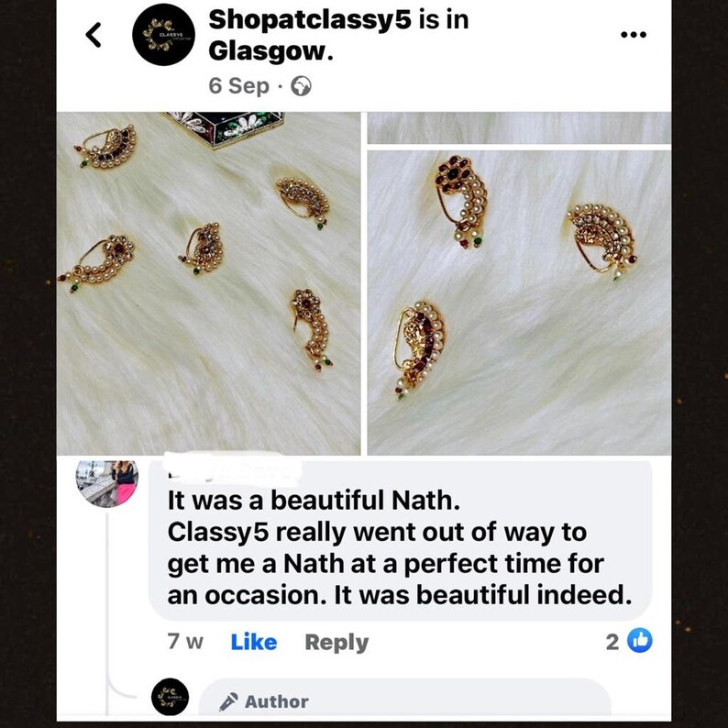728x728 pixels.
Task: Select the beautiful Nath comment bubble
Action: pos(400,539)
